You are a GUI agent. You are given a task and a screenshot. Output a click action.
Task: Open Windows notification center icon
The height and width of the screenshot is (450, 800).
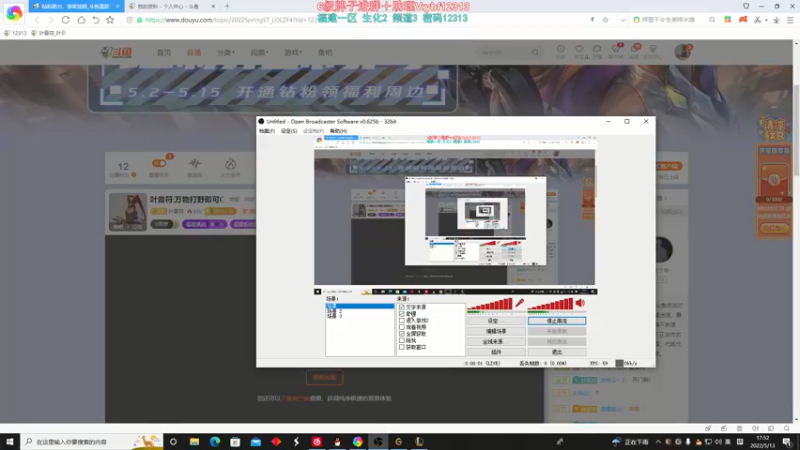pos(787,441)
